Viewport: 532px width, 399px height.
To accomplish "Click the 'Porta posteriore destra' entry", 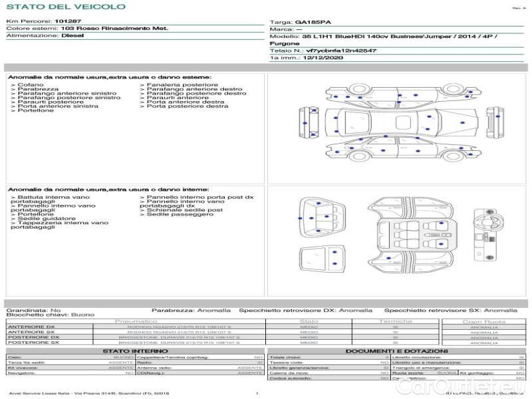I will (x=188, y=106).
